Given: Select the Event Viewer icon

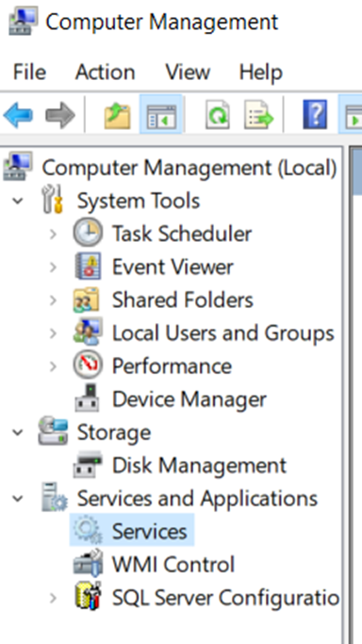Looking at the screenshot, I should (88, 267).
